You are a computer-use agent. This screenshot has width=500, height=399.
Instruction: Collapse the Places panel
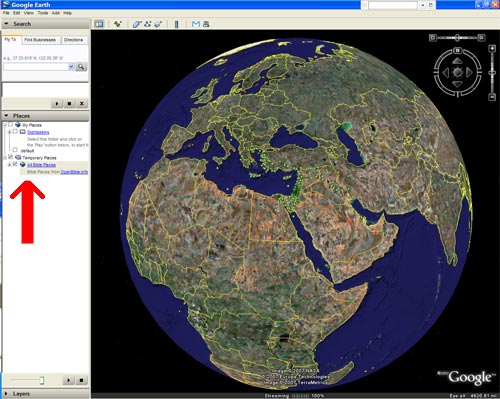coord(6,116)
